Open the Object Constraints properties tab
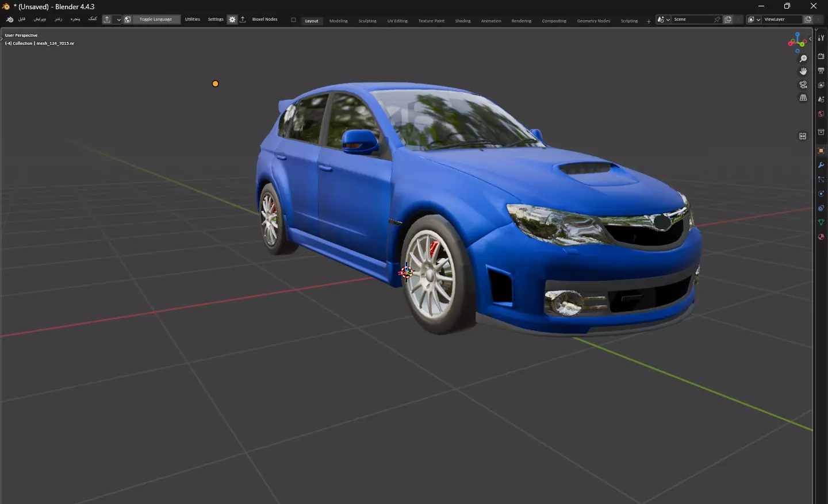Viewport: 828px width, 504px height. pyautogui.click(x=821, y=208)
